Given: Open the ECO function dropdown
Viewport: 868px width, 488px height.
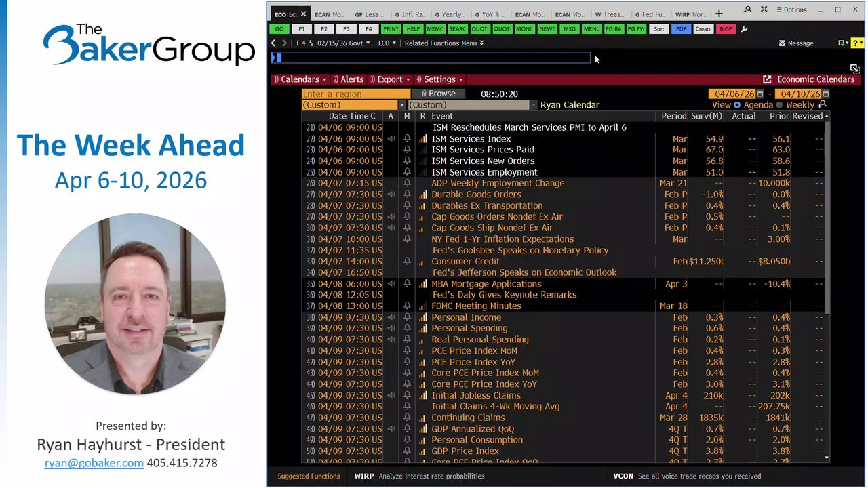Looking at the screenshot, I should point(387,43).
